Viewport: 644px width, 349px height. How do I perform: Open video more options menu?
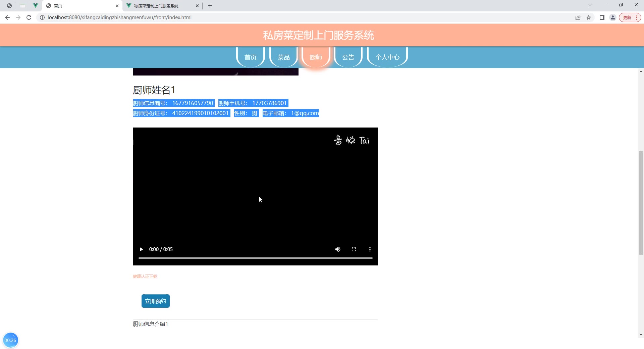coord(370,249)
